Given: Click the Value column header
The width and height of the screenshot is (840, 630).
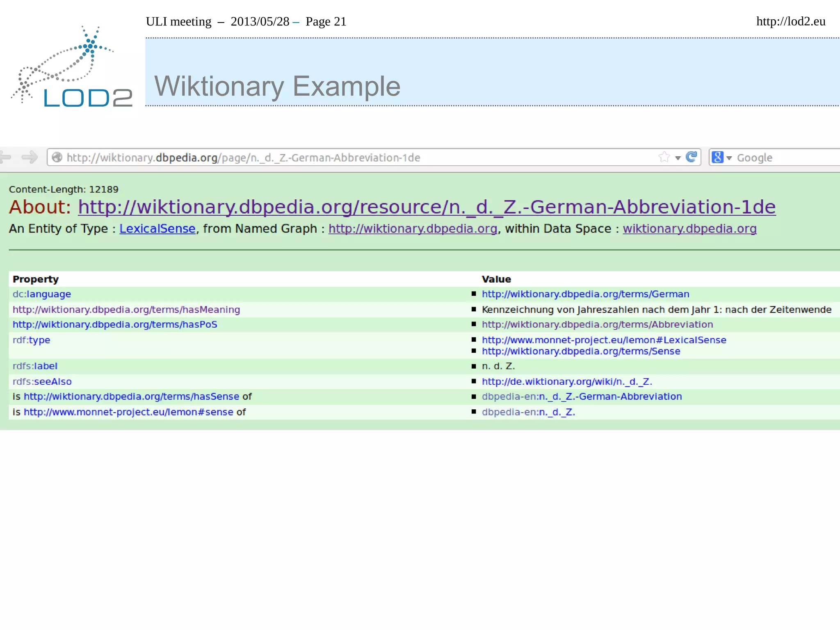Looking at the screenshot, I should [x=496, y=279].
